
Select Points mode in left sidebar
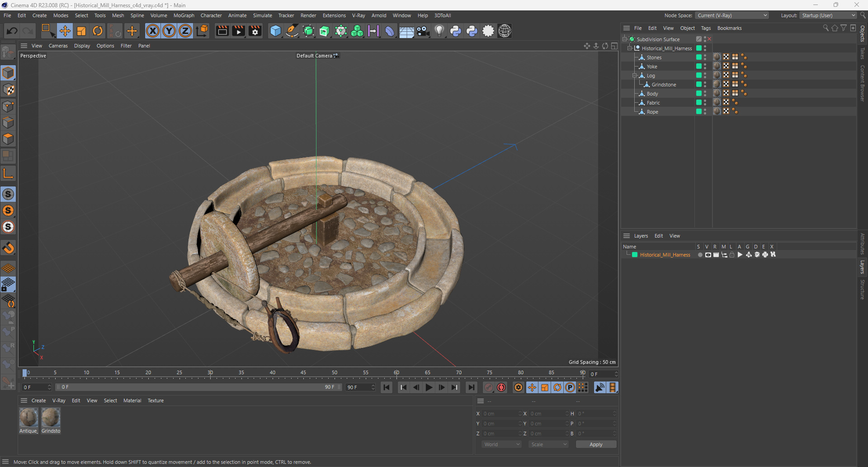pos(8,106)
